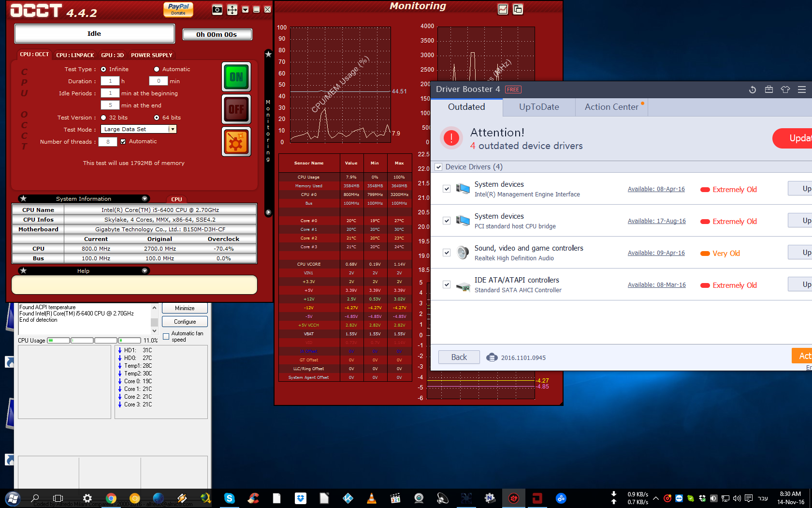Viewport: 812px width, 508px height.
Task: Click the green ON start test button
Action: tap(236, 77)
